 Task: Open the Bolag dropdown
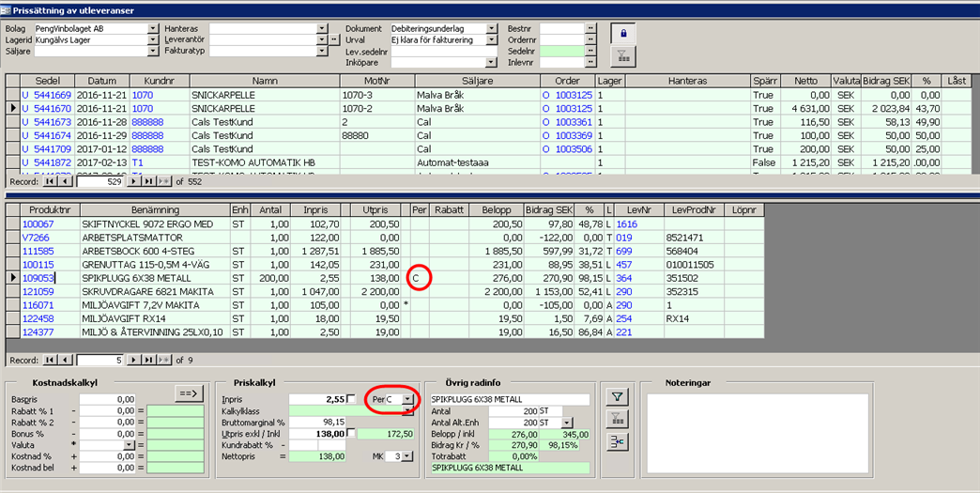153,28
